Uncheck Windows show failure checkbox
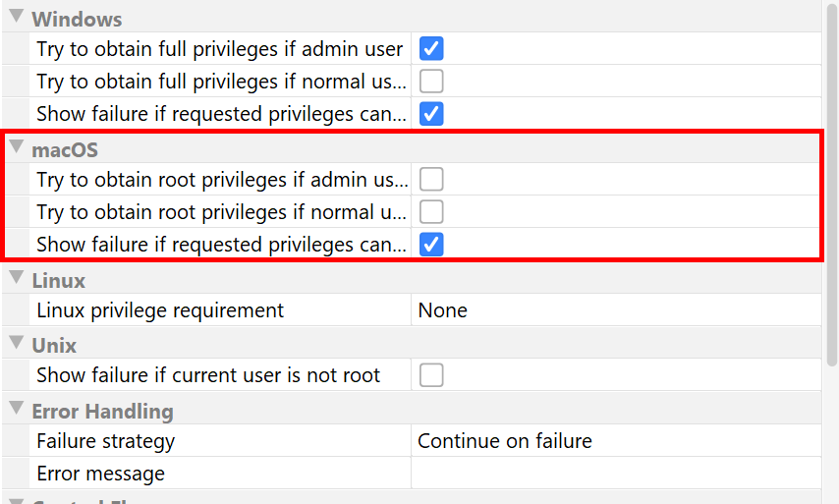 click(x=431, y=114)
